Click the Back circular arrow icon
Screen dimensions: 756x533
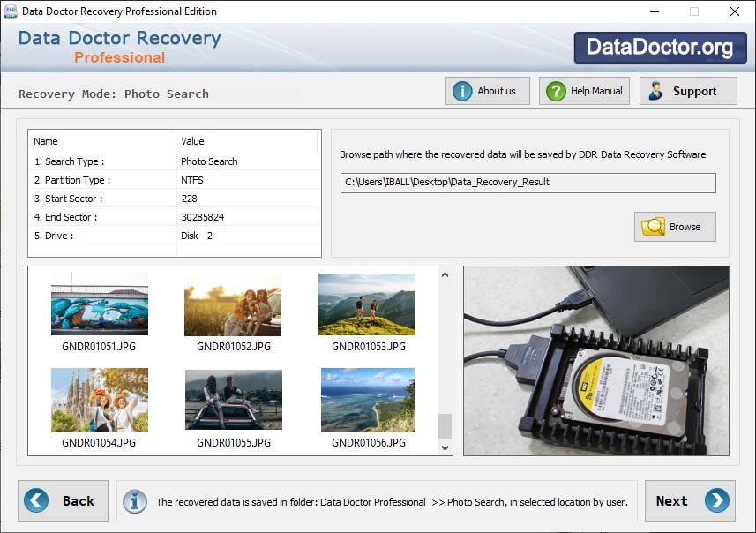(34, 501)
